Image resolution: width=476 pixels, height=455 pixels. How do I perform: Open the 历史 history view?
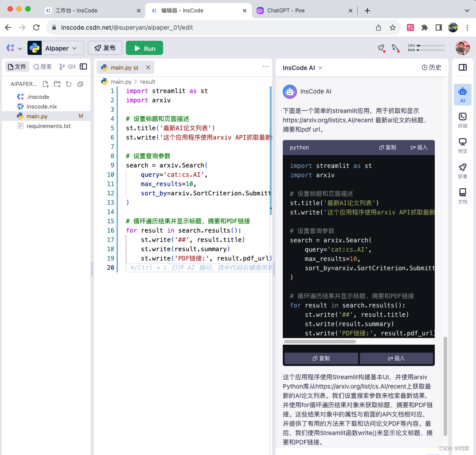(x=431, y=67)
